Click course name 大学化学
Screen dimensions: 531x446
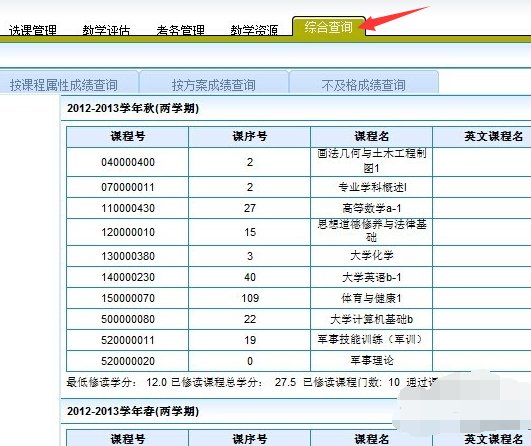(x=371, y=255)
